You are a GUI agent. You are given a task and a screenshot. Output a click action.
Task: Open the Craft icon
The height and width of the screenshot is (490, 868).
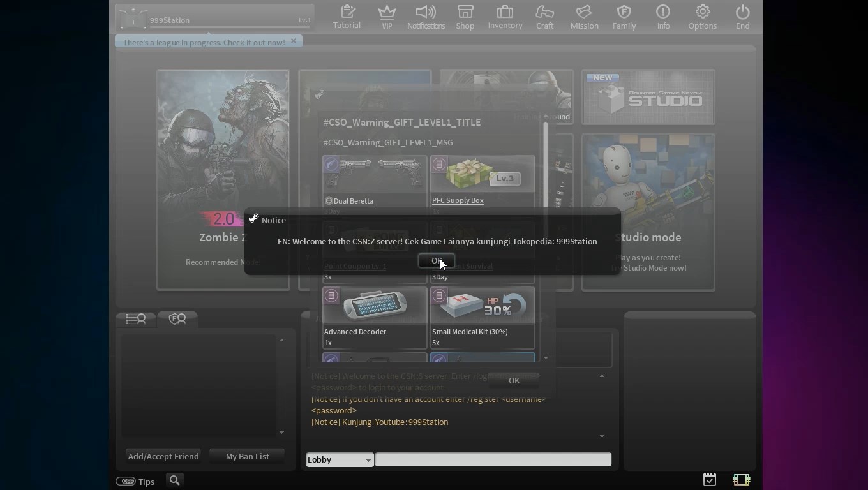(544, 18)
